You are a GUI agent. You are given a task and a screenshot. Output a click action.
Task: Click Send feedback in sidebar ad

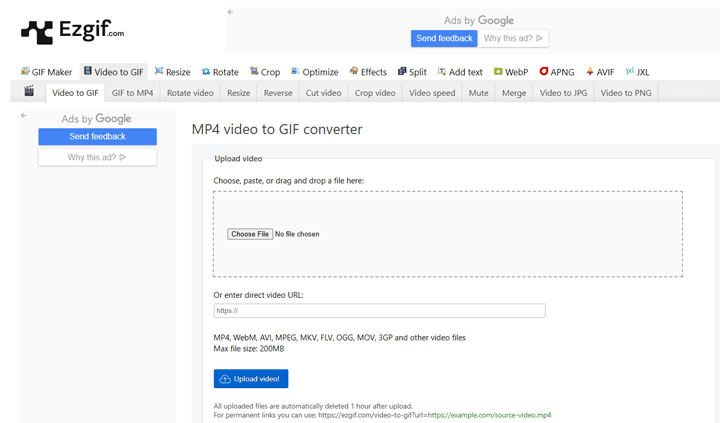tap(97, 136)
